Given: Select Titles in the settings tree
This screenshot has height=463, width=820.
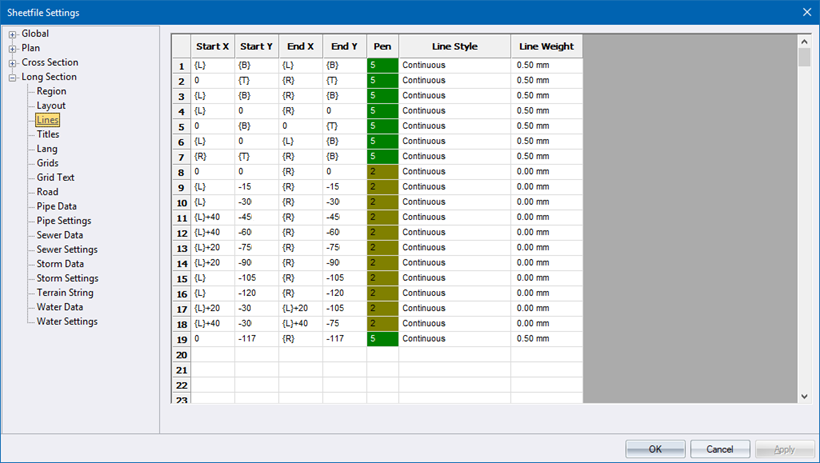Looking at the screenshot, I should coord(48,134).
